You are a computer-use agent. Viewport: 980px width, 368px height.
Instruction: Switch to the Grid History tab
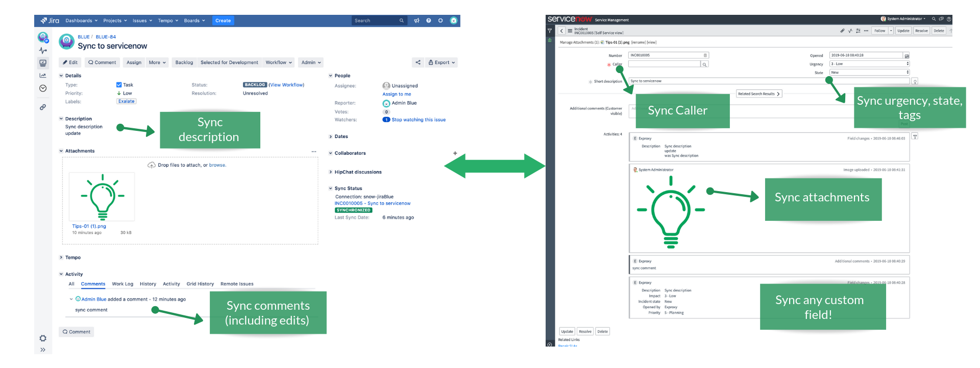click(x=200, y=284)
